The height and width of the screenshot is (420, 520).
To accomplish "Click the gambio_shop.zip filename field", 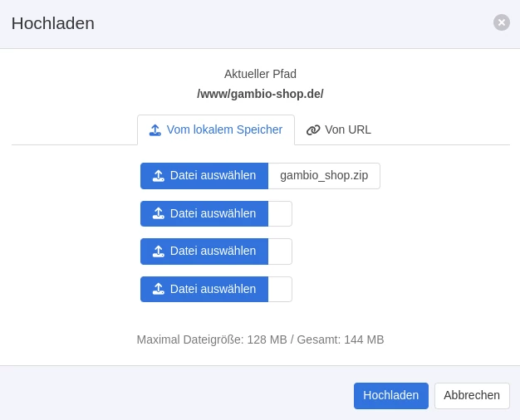I will pos(324,176).
